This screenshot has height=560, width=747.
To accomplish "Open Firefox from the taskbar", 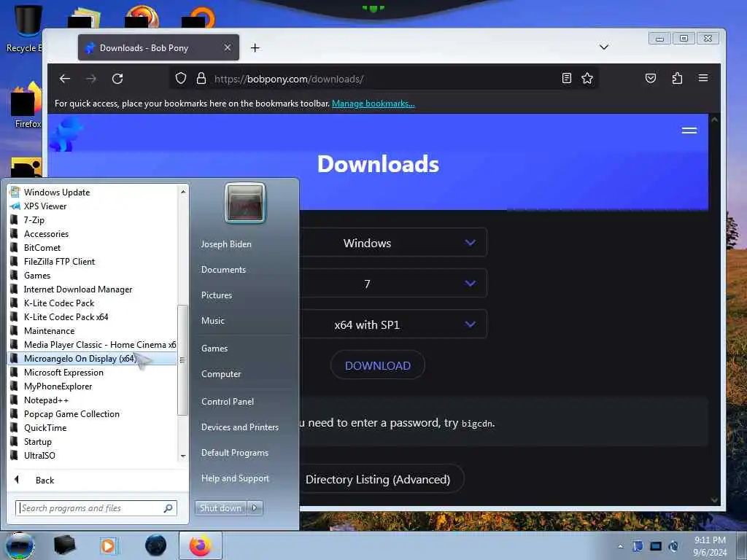I will pos(200,545).
